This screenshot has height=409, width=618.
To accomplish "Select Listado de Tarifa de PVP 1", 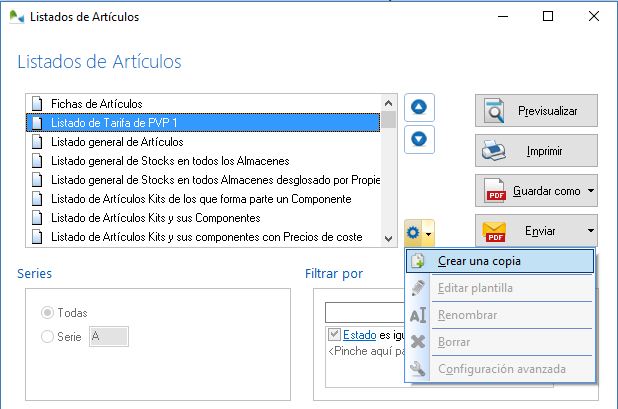I will (x=203, y=123).
